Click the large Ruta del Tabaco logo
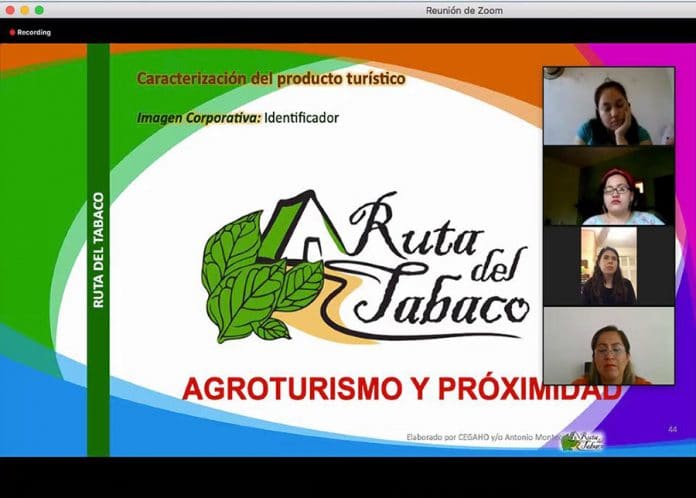This screenshot has height=498, width=696. point(365,266)
